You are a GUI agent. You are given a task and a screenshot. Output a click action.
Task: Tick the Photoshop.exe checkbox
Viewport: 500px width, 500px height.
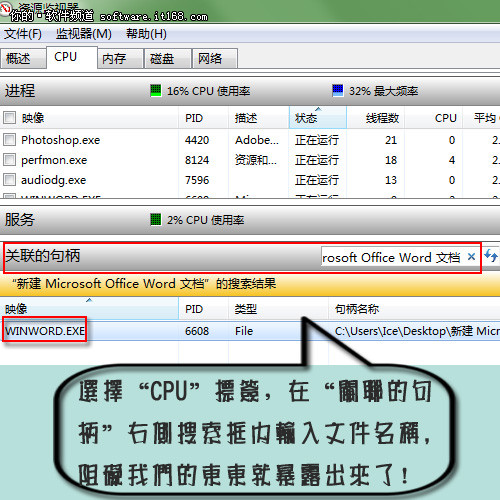coord(9,140)
